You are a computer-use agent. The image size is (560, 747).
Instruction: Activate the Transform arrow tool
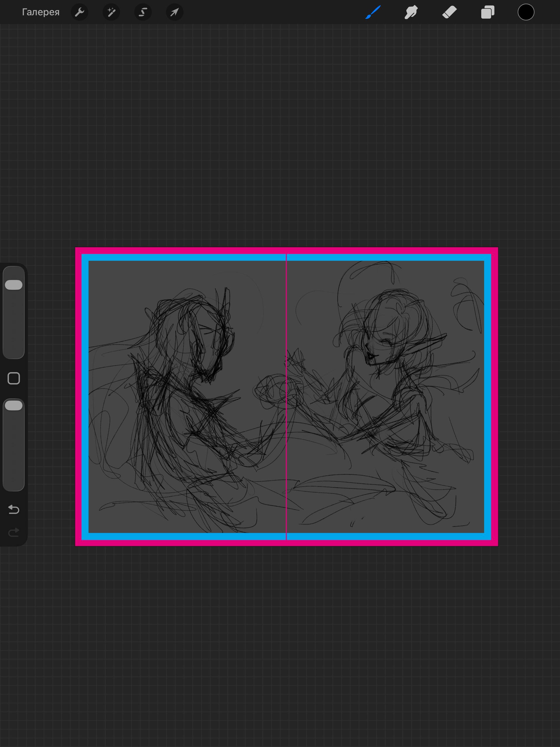coord(175,13)
